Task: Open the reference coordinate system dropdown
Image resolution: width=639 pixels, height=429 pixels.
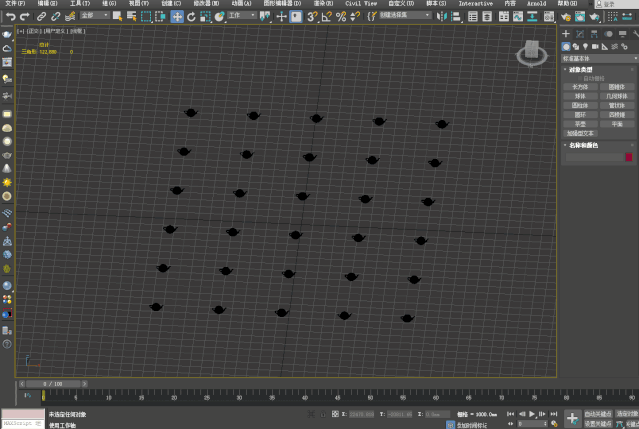Action: pyautogui.click(x=242, y=15)
